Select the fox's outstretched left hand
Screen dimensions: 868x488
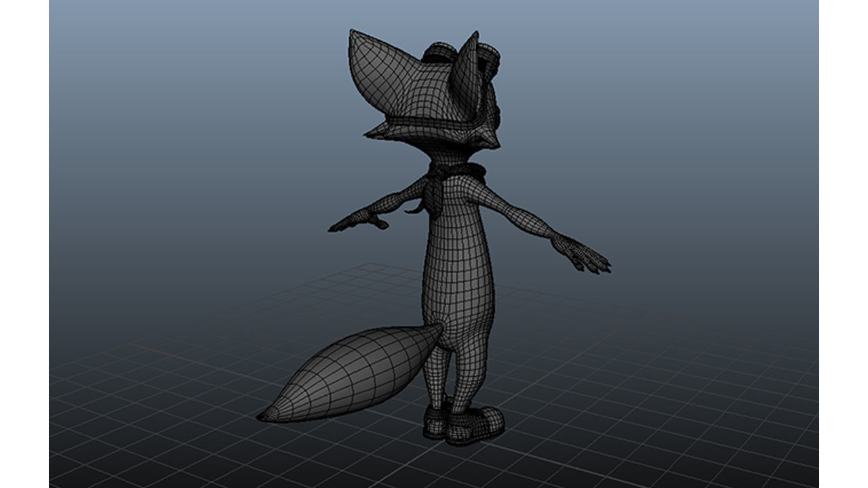coord(358,220)
